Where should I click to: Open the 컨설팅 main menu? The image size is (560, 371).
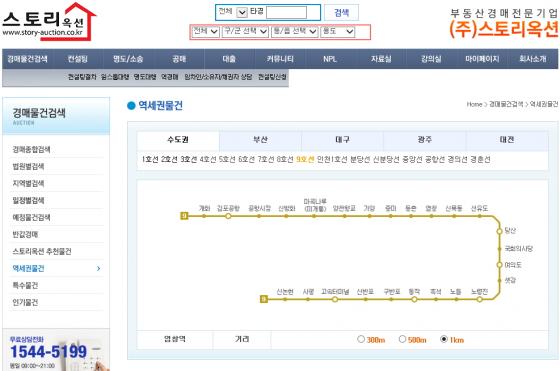coord(78,59)
